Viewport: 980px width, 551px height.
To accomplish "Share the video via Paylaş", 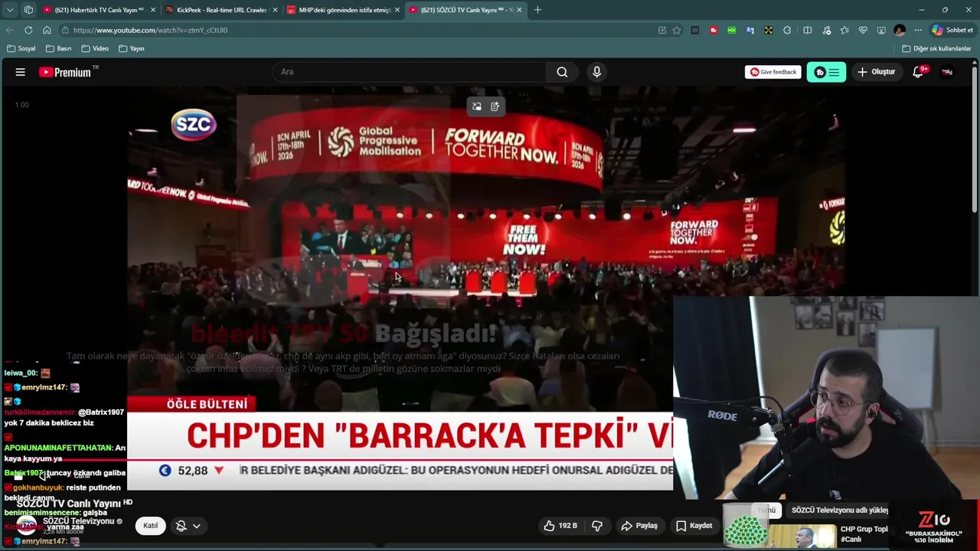I will tap(639, 526).
